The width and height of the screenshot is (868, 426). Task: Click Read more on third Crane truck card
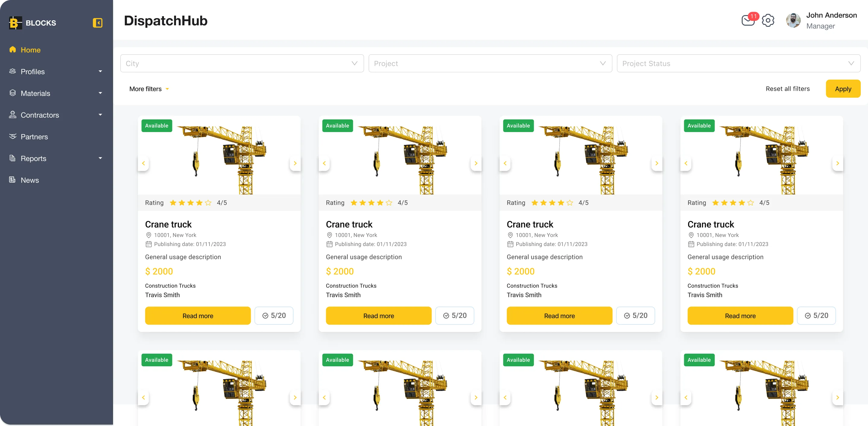pyautogui.click(x=559, y=315)
